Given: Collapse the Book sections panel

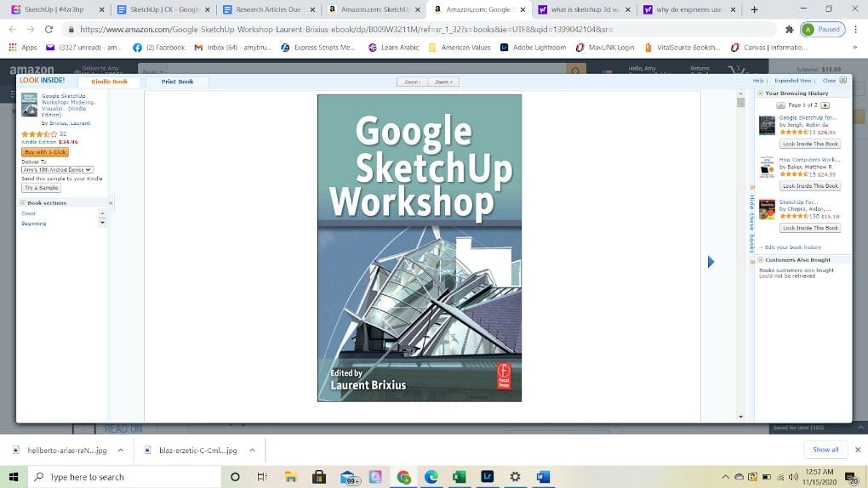Looking at the screenshot, I should point(23,202).
